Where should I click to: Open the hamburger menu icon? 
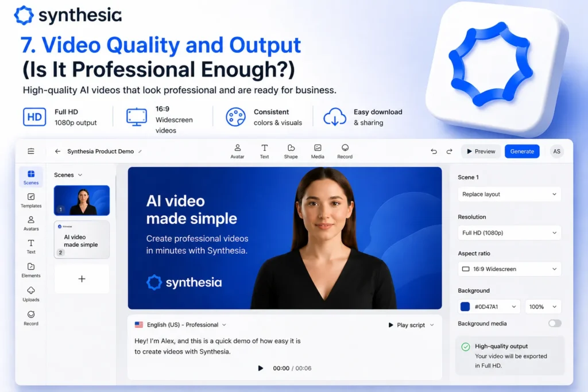(31, 151)
